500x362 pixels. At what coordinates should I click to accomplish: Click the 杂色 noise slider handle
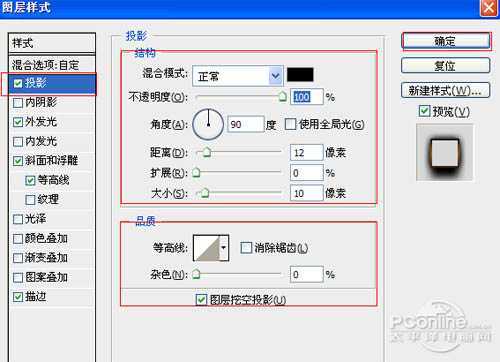[196, 274]
